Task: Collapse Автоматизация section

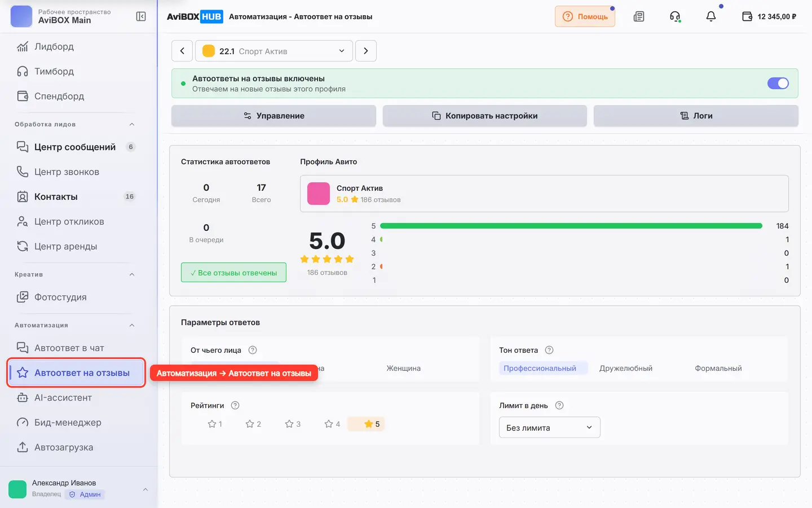Action: click(132, 325)
